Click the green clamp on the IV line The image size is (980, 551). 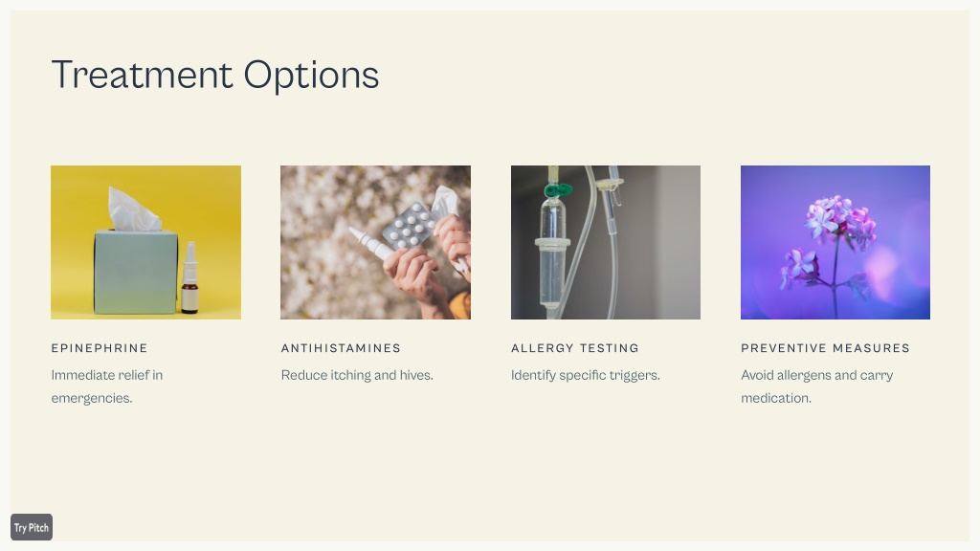(558, 189)
